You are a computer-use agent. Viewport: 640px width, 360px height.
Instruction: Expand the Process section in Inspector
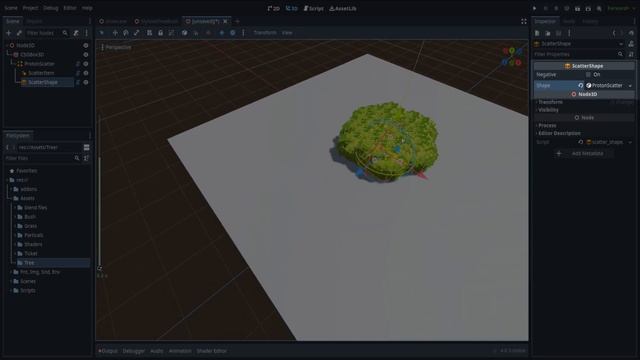[x=546, y=126]
